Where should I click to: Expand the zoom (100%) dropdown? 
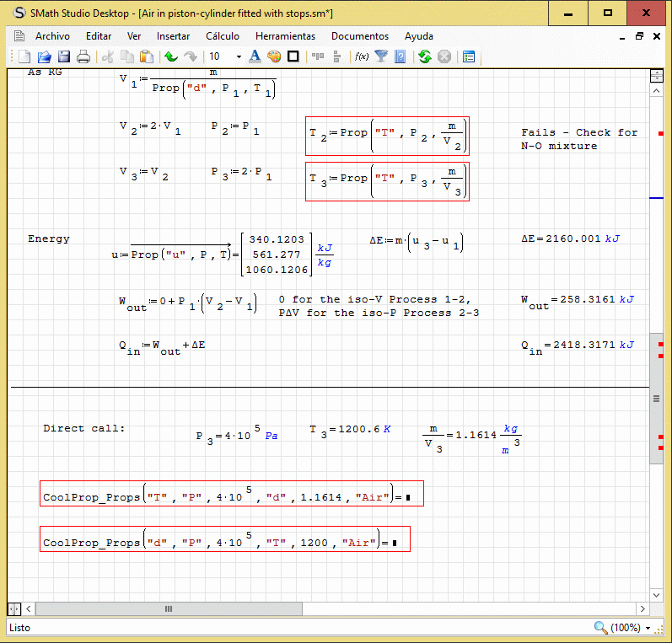(648, 628)
